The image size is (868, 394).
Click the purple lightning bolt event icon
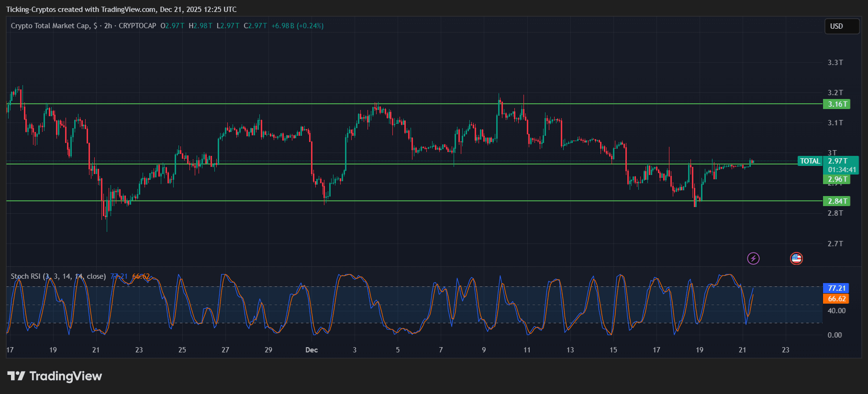(x=753, y=259)
